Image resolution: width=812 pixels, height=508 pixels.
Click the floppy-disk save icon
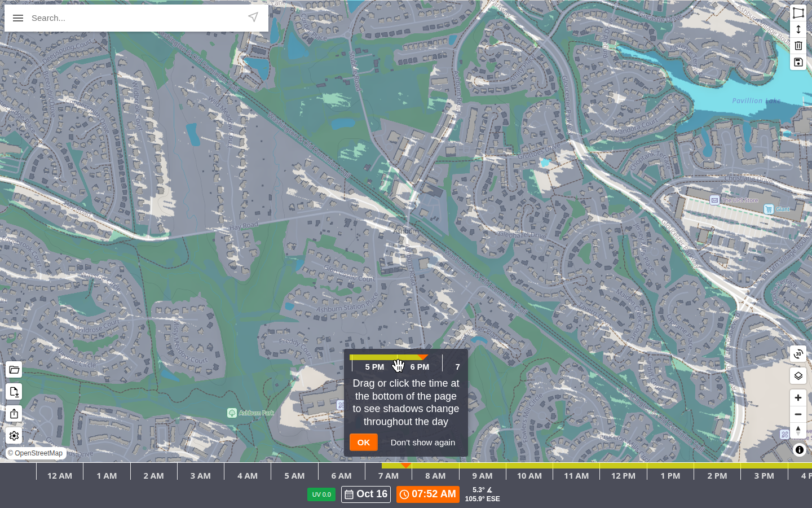tap(798, 62)
